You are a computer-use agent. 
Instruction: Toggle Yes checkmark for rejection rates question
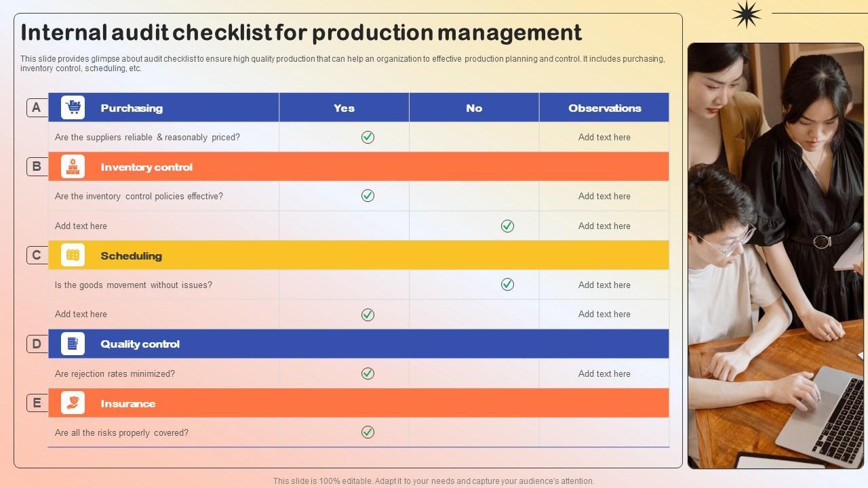(x=368, y=373)
